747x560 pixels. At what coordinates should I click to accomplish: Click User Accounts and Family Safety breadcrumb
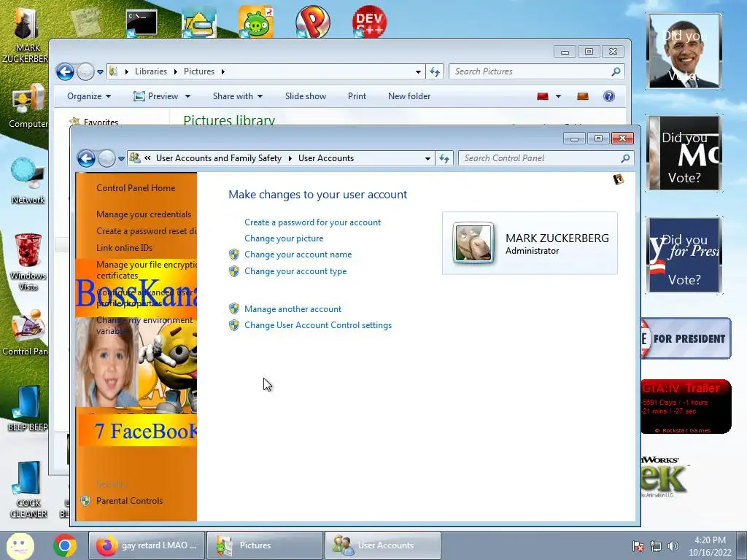pyautogui.click(x=219, y=158)
